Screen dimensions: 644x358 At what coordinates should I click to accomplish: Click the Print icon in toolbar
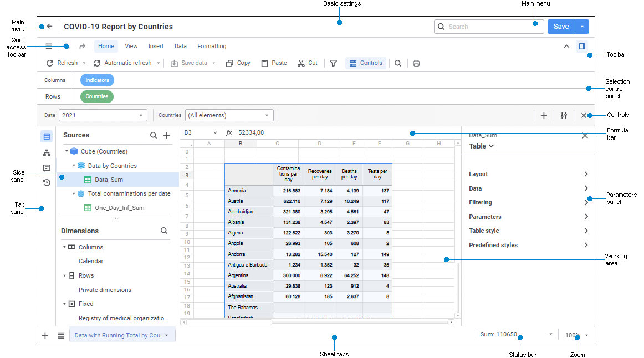[x=416, y=63]
